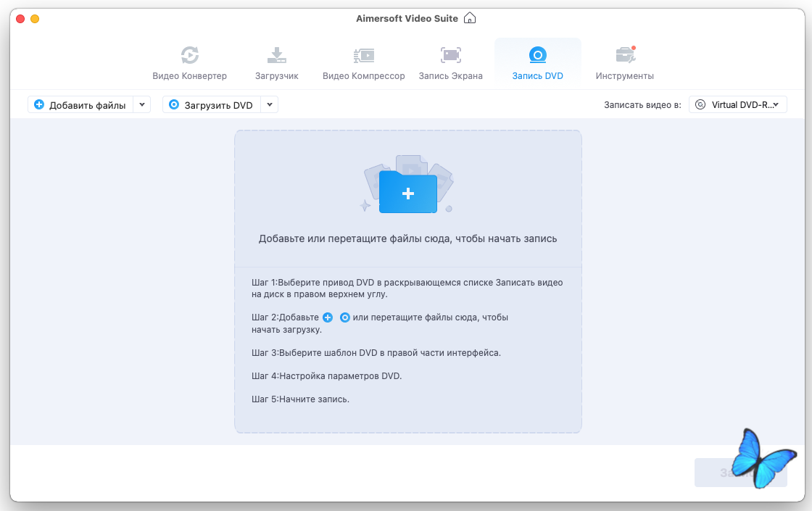Open the Virtual DVD-R drive dropdown
The image size is (812, 511).
(737, 104)
